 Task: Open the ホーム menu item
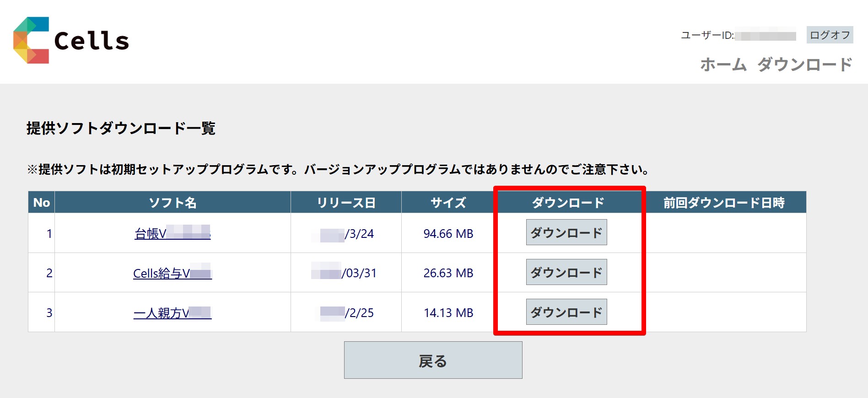pos(723,65)
